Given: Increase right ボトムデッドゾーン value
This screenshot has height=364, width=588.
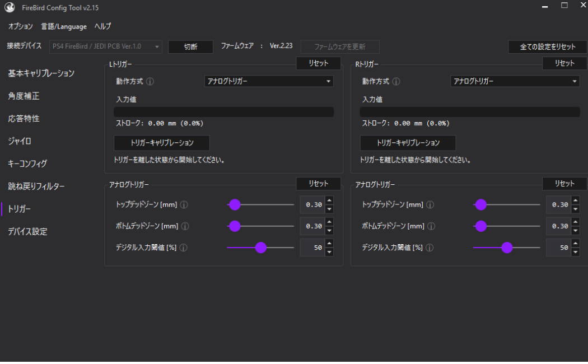Looking at the screenshot, I should tap(575, 222).
